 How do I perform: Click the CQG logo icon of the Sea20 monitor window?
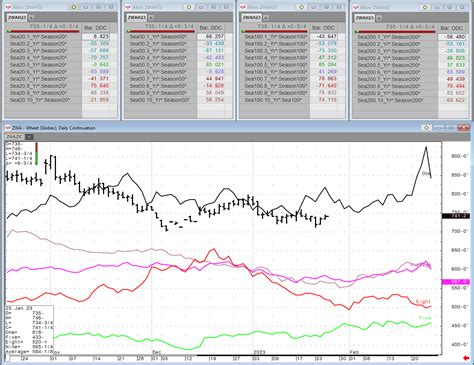pyautogui.click(x=8, y=7)
